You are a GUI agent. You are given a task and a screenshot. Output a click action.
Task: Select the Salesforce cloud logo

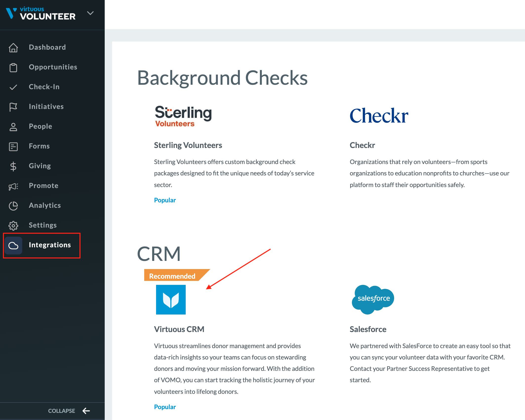[373, 299]
